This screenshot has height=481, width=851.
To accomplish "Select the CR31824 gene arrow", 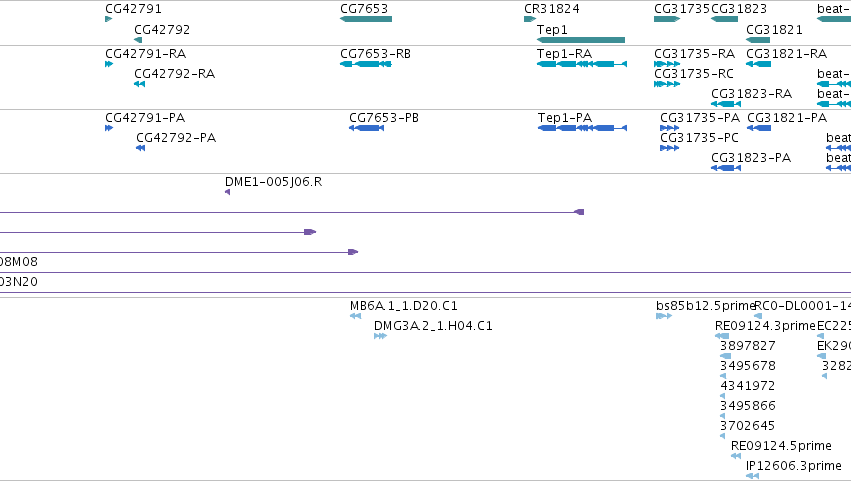I will [530, 19].
